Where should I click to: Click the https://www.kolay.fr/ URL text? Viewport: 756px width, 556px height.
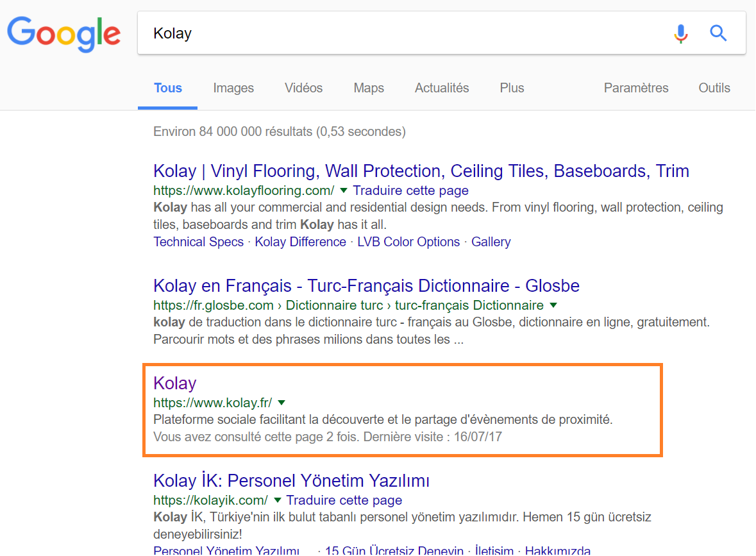tap(213, 403)
